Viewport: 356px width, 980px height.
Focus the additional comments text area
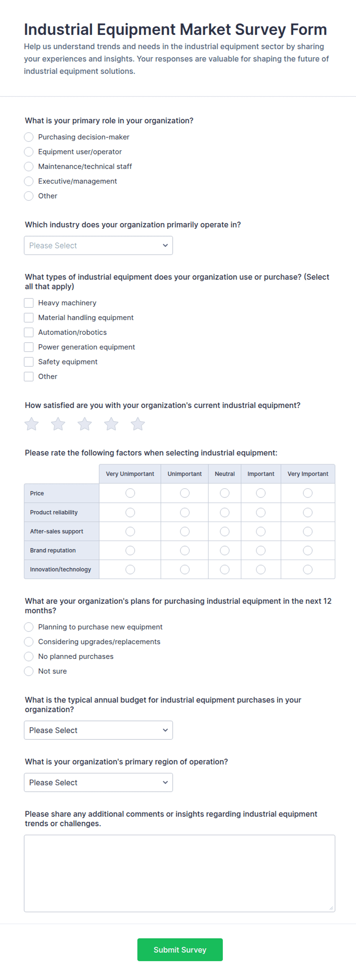(180, 873)
